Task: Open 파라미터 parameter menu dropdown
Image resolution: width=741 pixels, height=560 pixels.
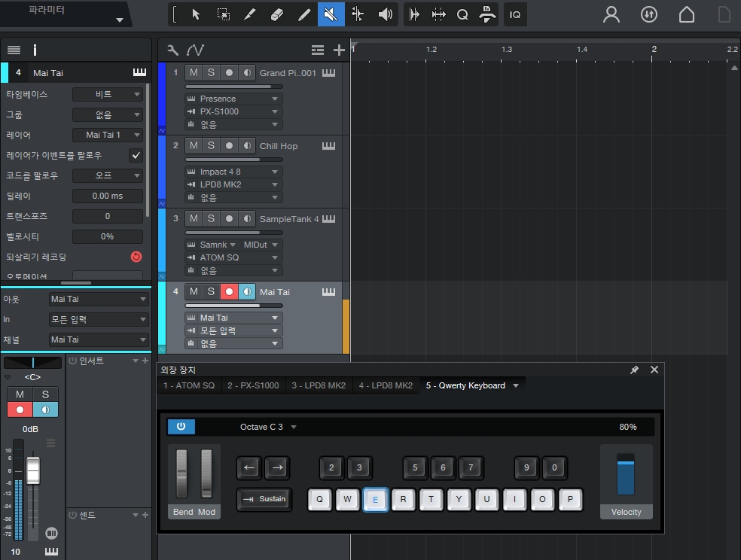Action: click(120, 20)
